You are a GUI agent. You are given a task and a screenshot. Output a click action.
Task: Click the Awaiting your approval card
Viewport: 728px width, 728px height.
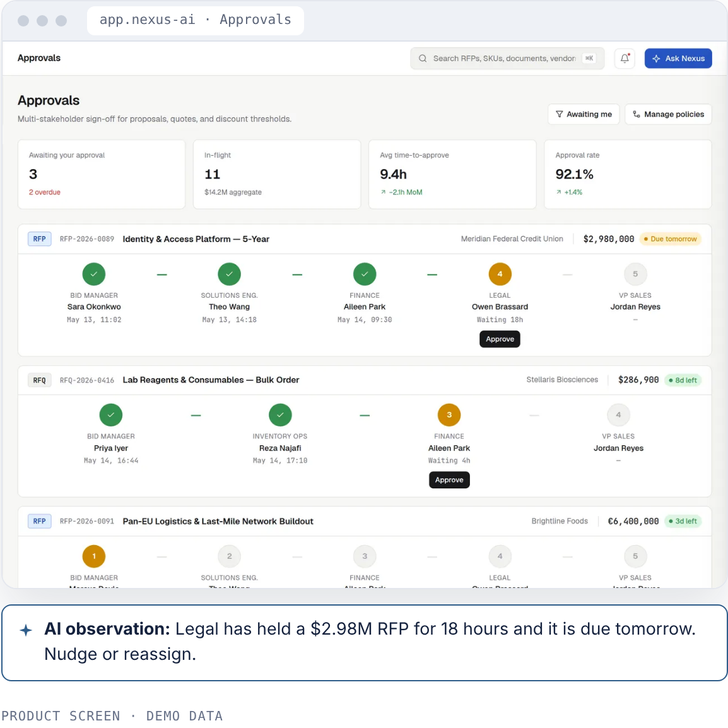101,174
